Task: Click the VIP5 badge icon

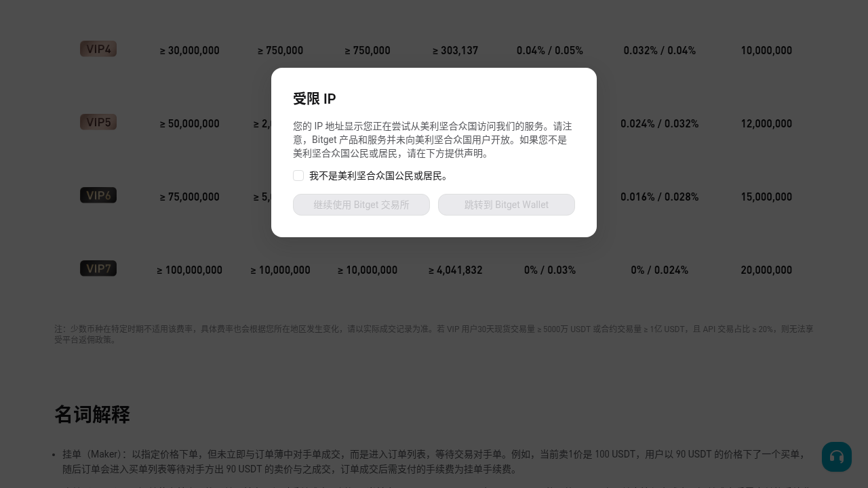Action: pyautogui.click(x=98, y=122)
